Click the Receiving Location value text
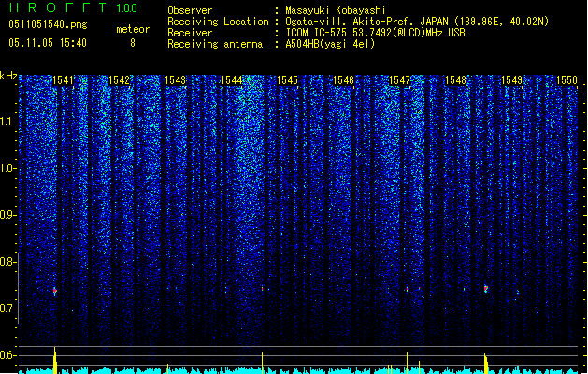This screenshot has width=588, height=374. coord(417,22)
